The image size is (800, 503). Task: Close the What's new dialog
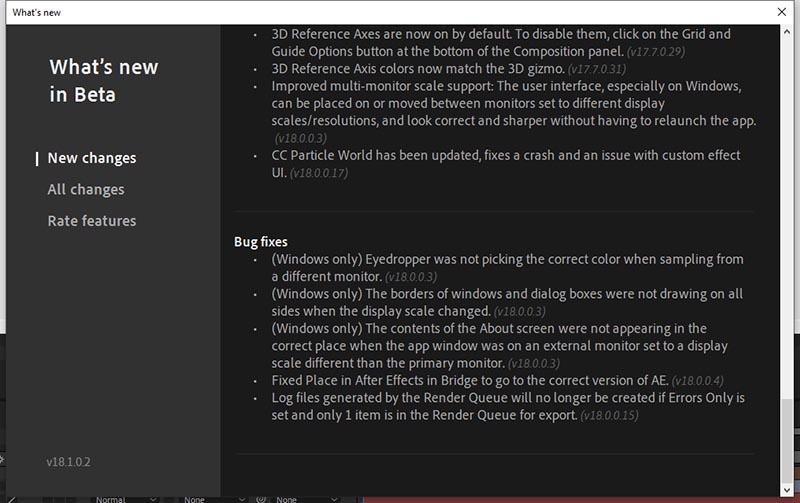pos(781,11)
